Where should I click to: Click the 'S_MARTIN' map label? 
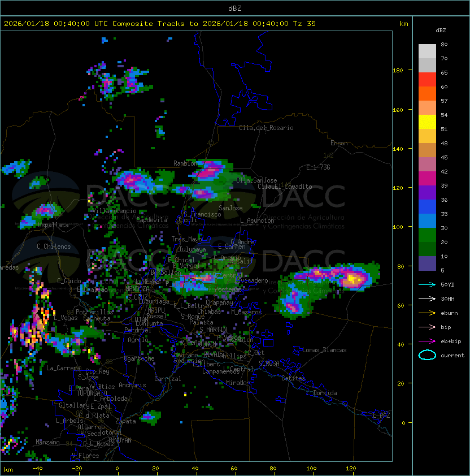tap(213, 329)
